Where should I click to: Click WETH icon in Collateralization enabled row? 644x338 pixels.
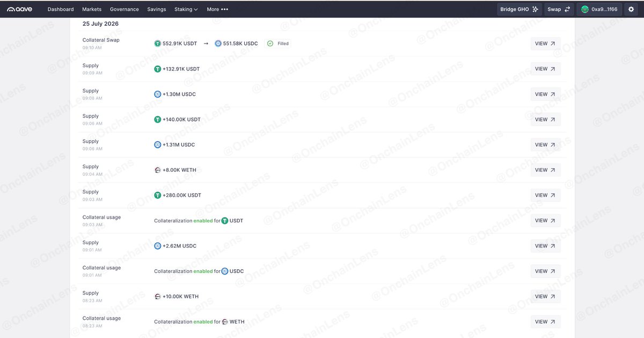225,321
